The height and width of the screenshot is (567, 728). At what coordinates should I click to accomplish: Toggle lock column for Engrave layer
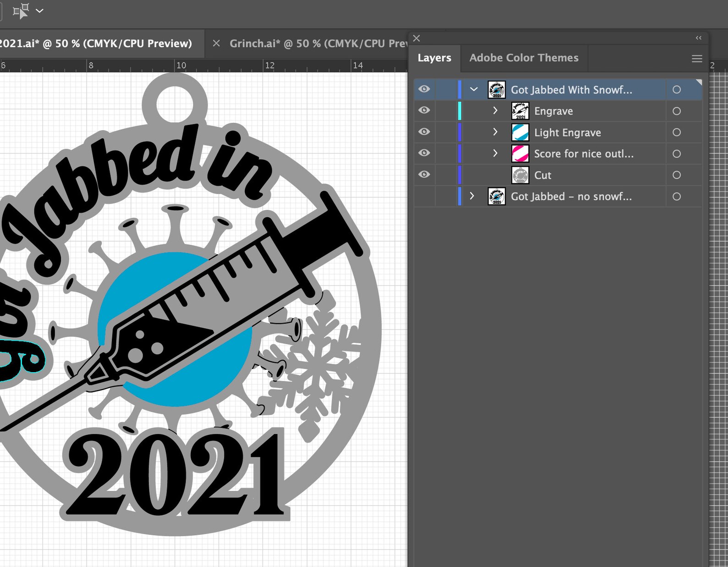click(x=445, y=111)
